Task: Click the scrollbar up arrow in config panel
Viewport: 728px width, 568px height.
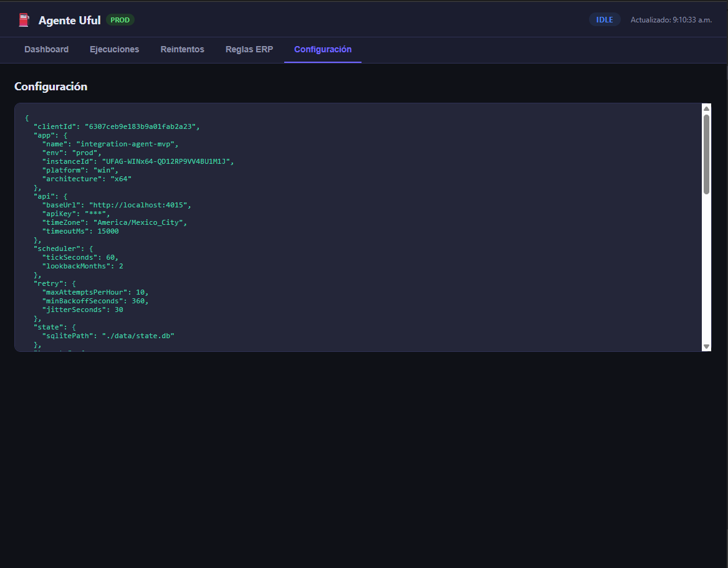Action: coord(706,108)
